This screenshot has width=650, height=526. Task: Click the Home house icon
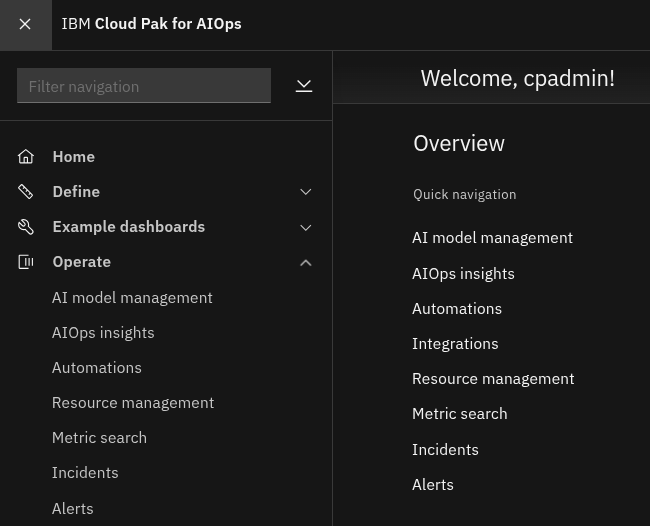pos(26,157)
